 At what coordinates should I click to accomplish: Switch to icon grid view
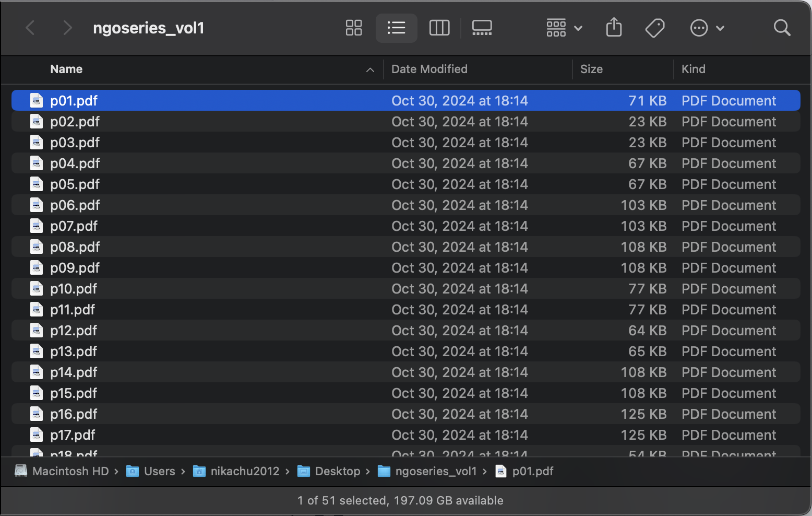point(353,28)
